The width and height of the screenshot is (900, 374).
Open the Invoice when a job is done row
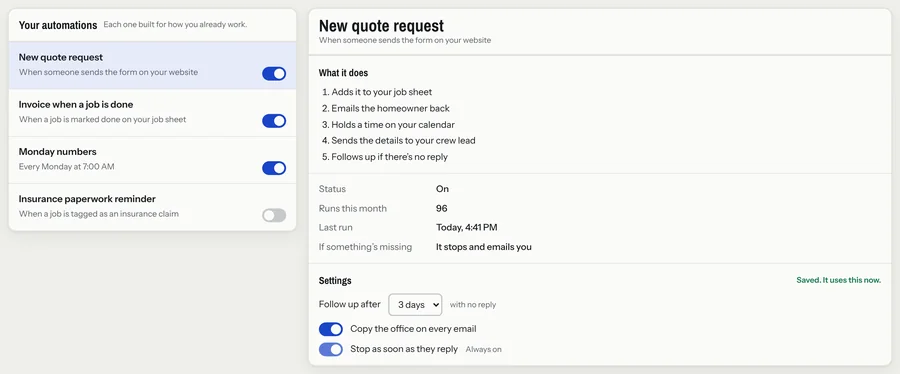point(153,113)
